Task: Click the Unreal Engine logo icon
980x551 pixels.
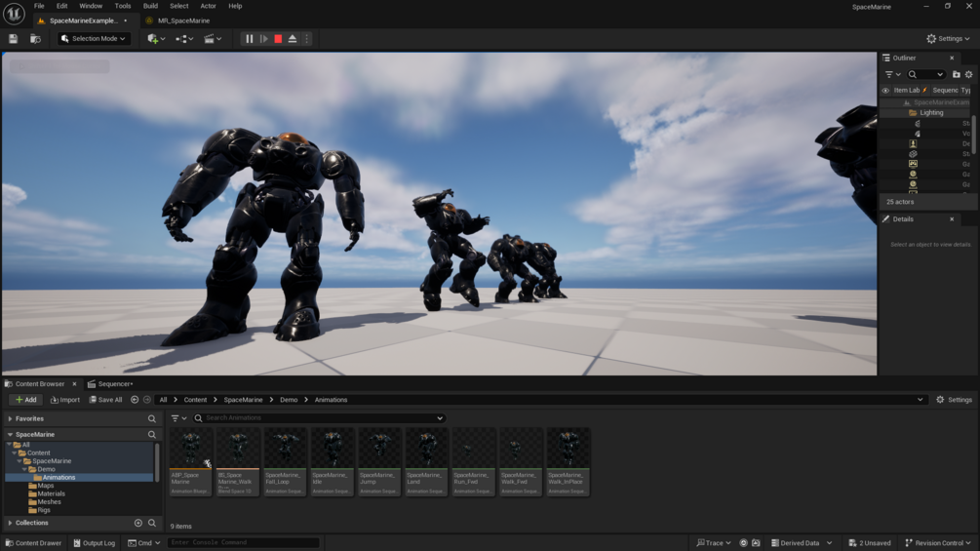Action: pyautogui.click(x=14, y=13)
